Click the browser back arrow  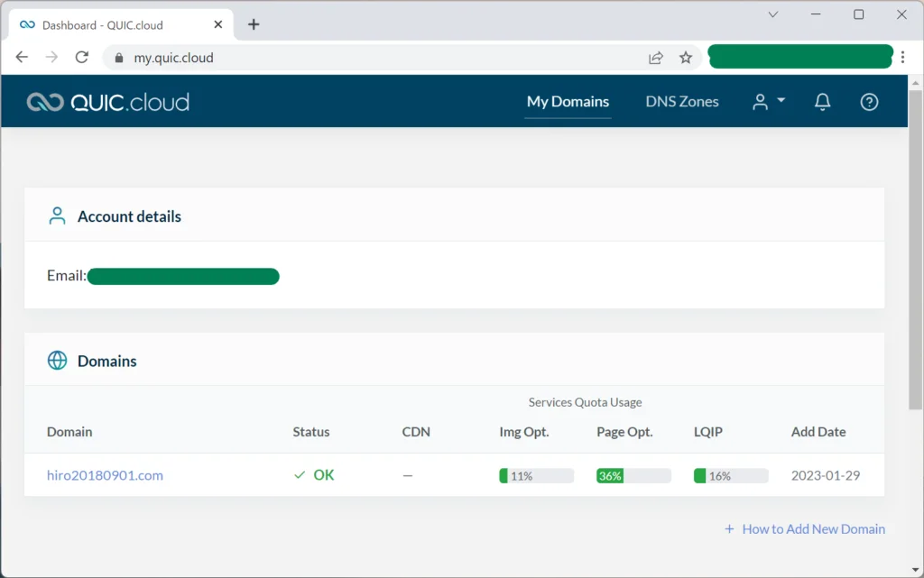[x=22, y=57]
